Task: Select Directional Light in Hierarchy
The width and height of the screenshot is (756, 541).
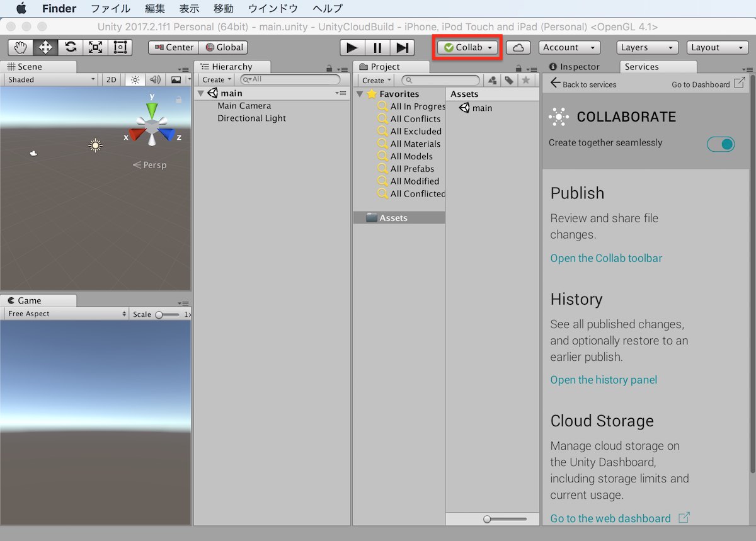Action: [252, 118]
